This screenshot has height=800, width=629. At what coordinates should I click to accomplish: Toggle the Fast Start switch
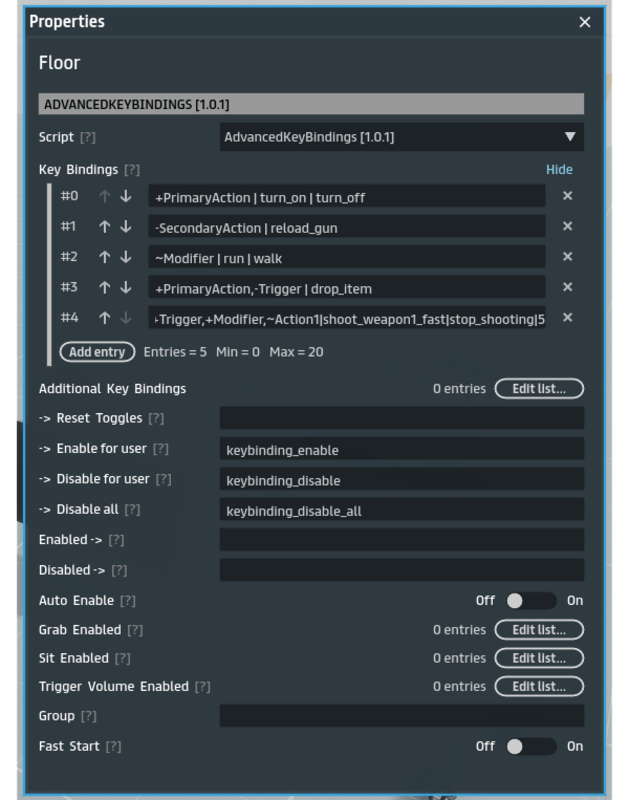(530, 746)
